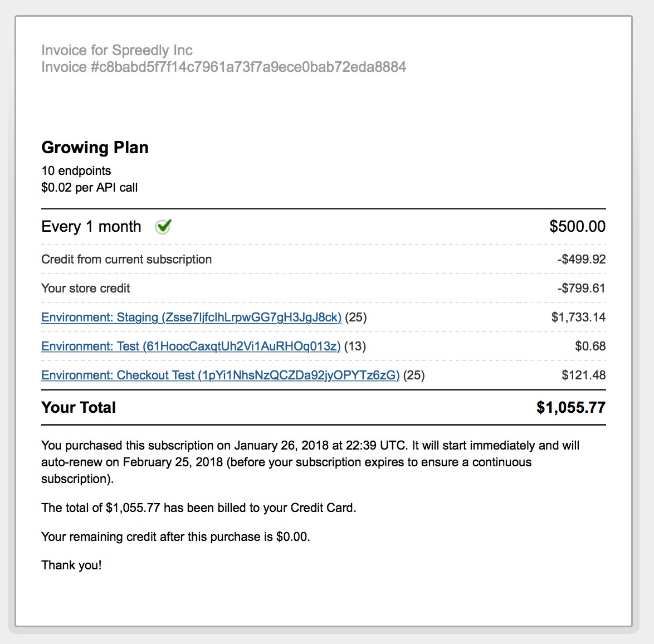
Task: Click the Your Total label
Action: [79, 407]
